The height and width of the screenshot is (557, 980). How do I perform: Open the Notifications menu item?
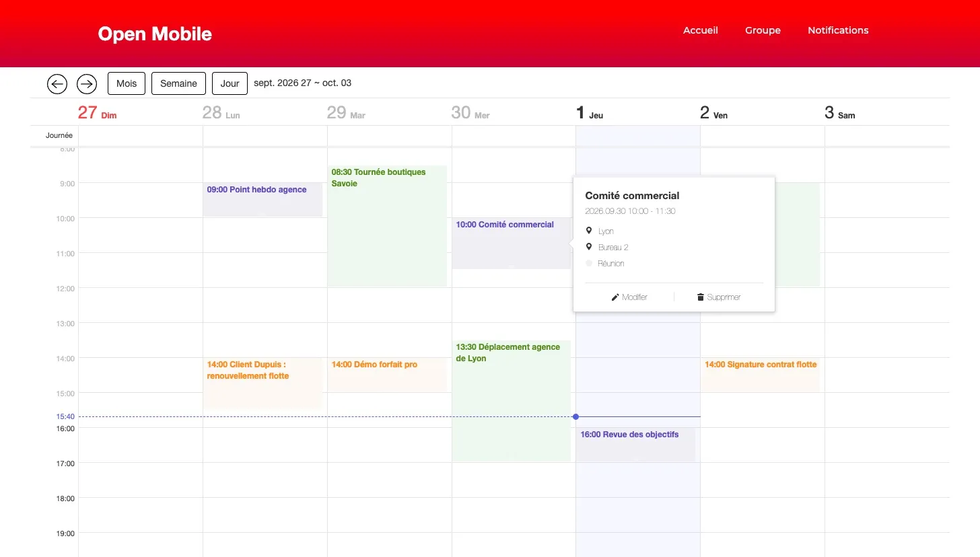pos(838,30)
